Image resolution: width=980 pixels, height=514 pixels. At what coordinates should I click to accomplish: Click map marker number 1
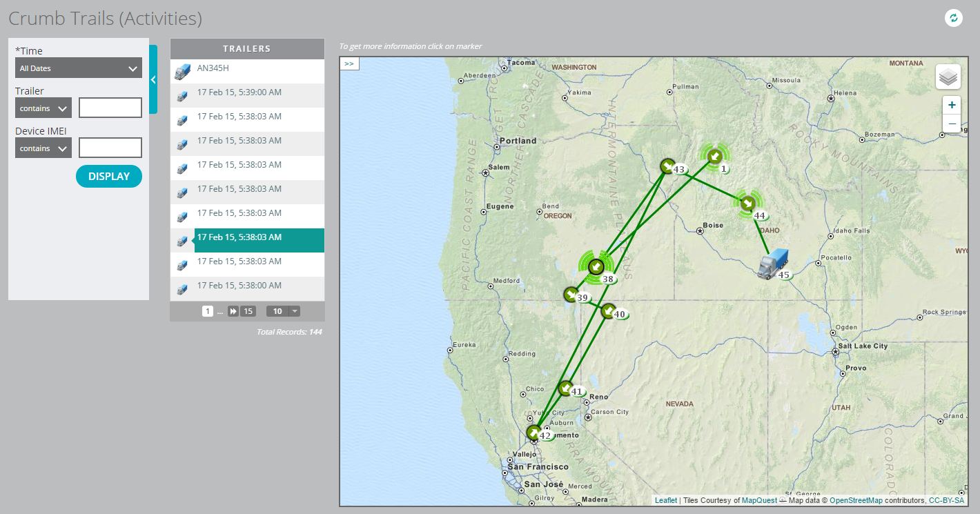[x=715, y=158]
